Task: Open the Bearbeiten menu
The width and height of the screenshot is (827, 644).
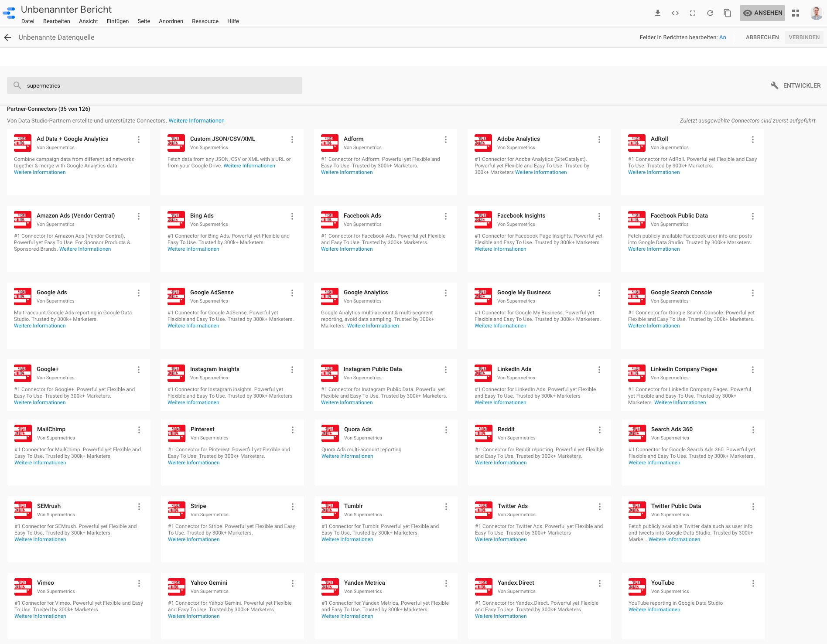Action: click(57, 21)
